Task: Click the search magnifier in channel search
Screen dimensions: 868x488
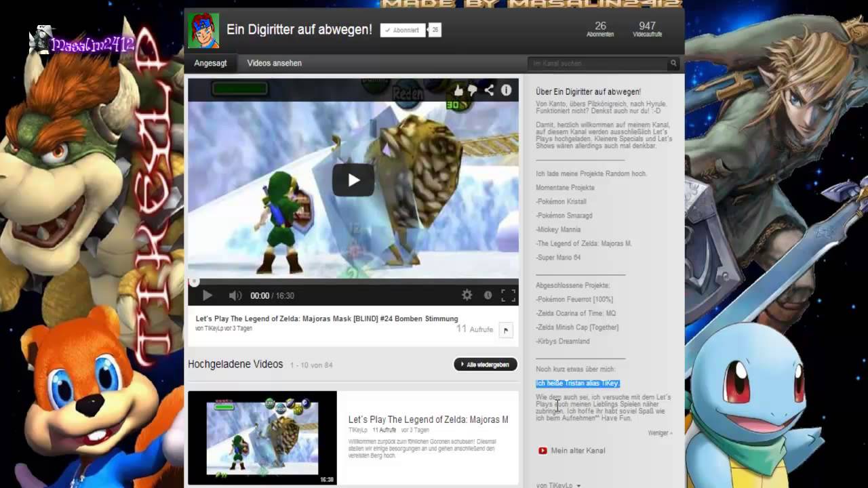Action: click(x=673, y=63)
